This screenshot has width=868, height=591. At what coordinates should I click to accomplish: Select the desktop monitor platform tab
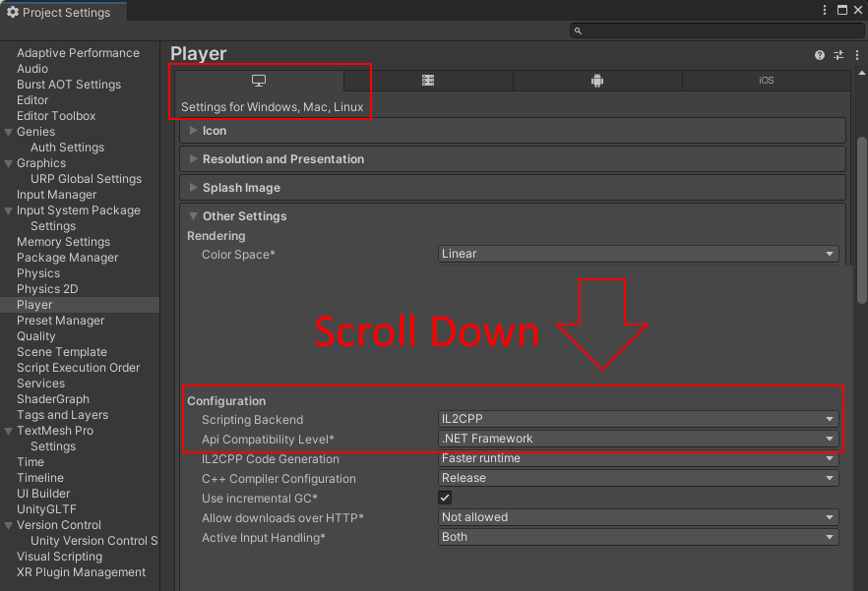click(259, 81)
